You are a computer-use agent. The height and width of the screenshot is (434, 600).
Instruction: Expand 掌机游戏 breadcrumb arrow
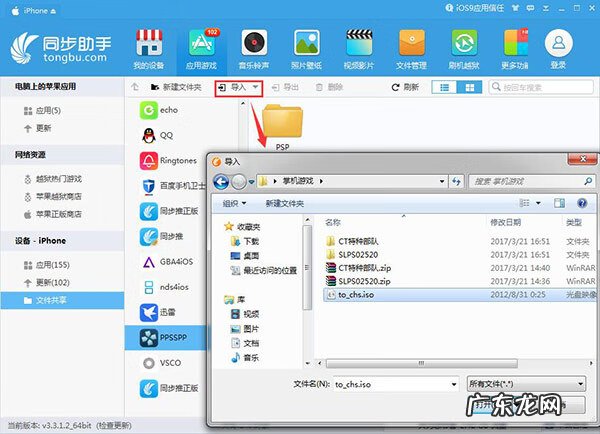coord(321,181)
